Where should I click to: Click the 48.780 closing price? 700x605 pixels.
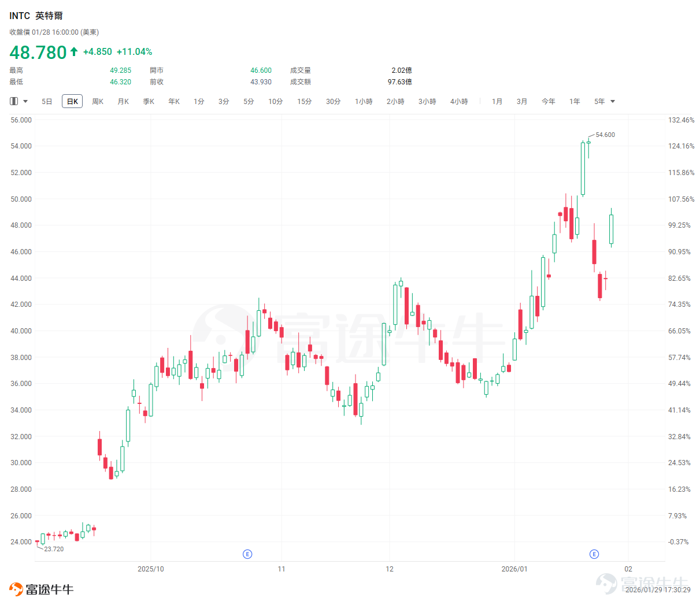38,52
